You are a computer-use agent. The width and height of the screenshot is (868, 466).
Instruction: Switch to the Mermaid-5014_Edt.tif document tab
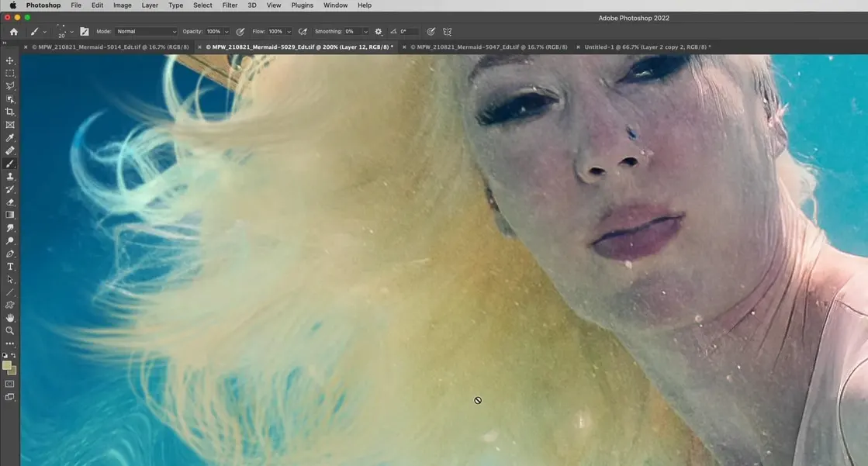pos(110,47)
